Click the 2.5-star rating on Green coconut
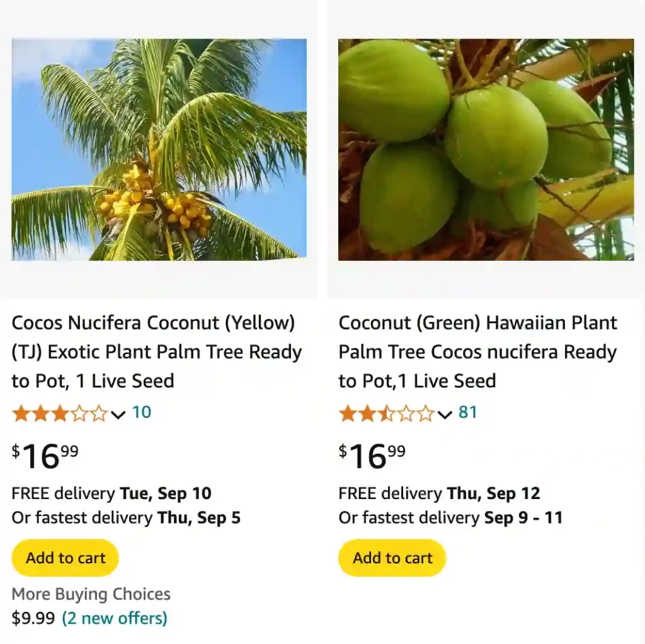This screenshot has width=645, height=644. tap(386, 413)
